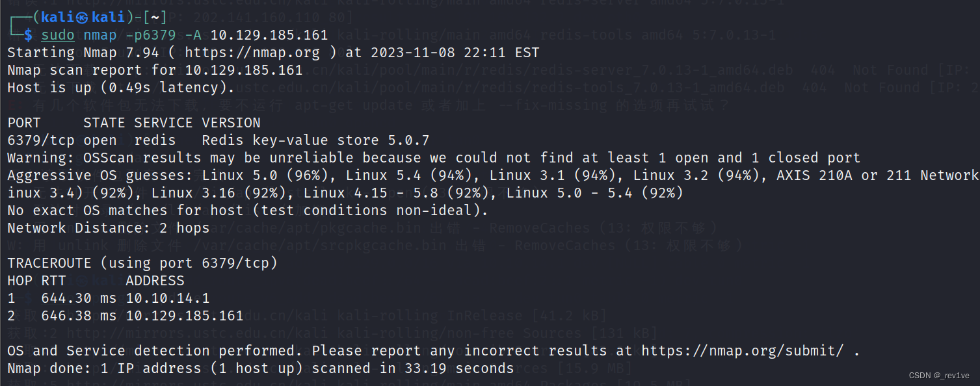Click the hop 1 address 10.10.14.1
The width and height of the screenshot is (980, 386).
168,298
